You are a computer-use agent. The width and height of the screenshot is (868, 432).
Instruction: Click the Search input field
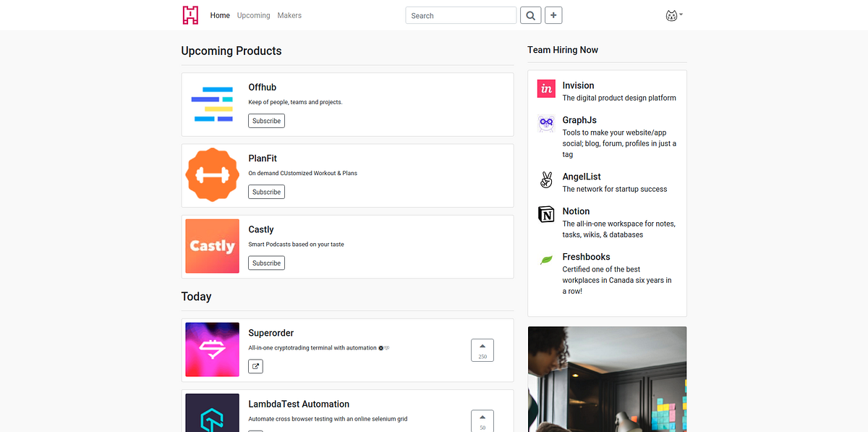[461, 14]
